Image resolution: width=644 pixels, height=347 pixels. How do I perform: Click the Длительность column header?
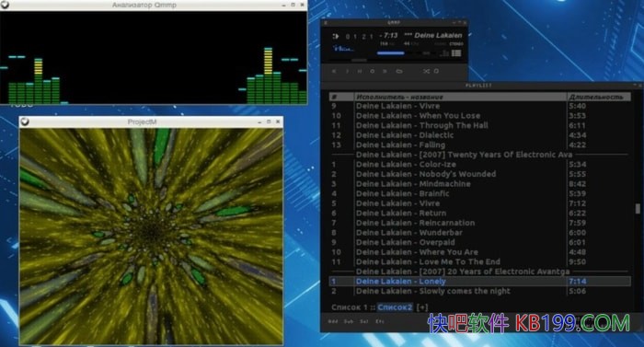(x=599, y=97)
